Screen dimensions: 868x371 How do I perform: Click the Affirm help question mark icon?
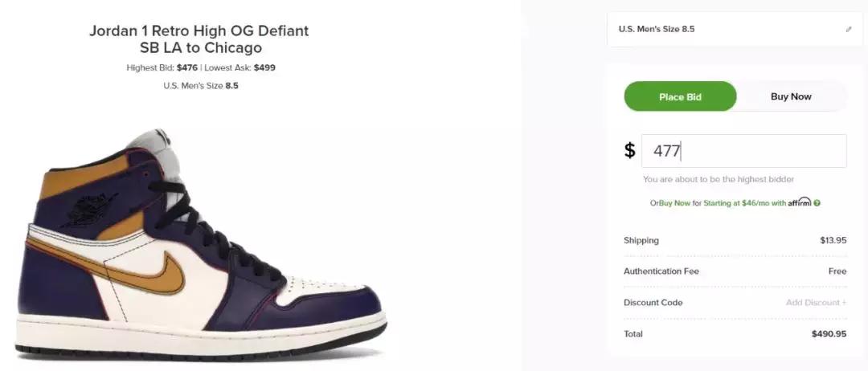click(x=817, y=203)
